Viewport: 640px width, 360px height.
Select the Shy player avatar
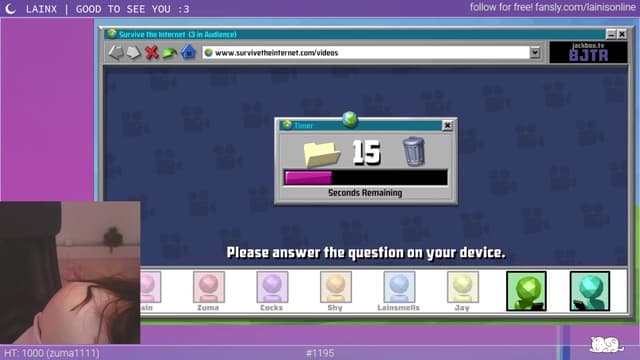pyautogui.click(x=336, y=287)
